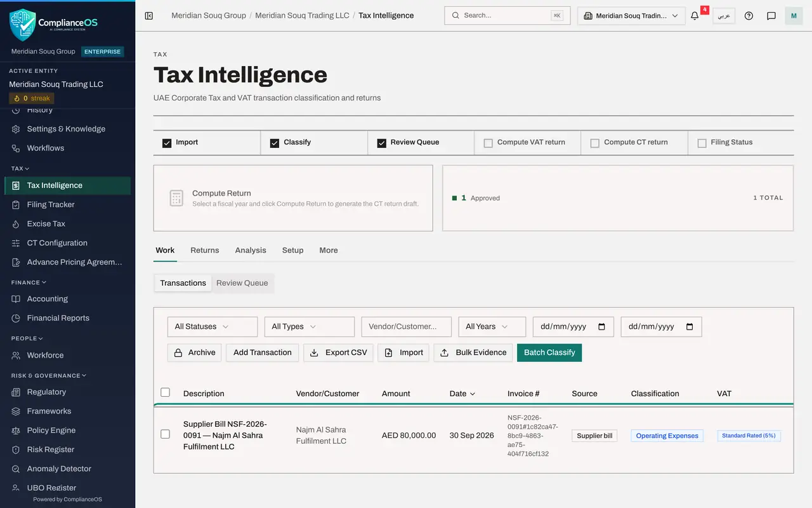The width and height of the screenshot is (812, 508).
Task: Open the All Years dropdown
Action: click(492, 326)
